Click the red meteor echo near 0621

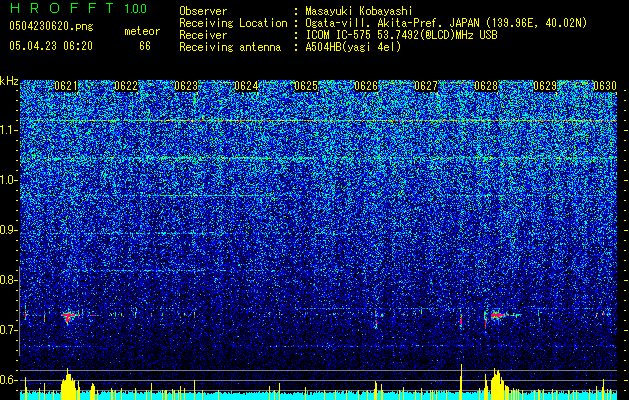(x=69, y=316)
